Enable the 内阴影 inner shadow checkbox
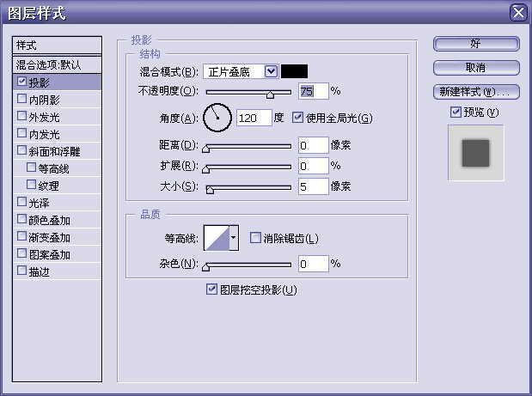 click(x=21, y=100)
